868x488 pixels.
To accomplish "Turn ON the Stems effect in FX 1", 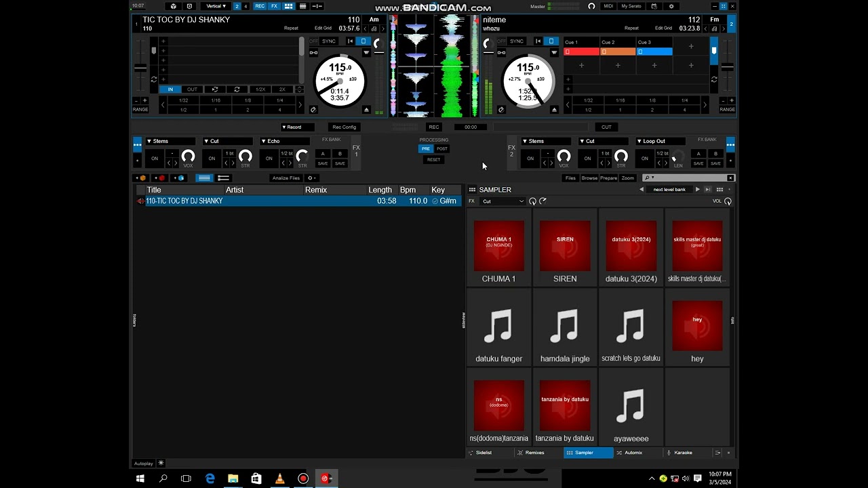I will 155,159.
